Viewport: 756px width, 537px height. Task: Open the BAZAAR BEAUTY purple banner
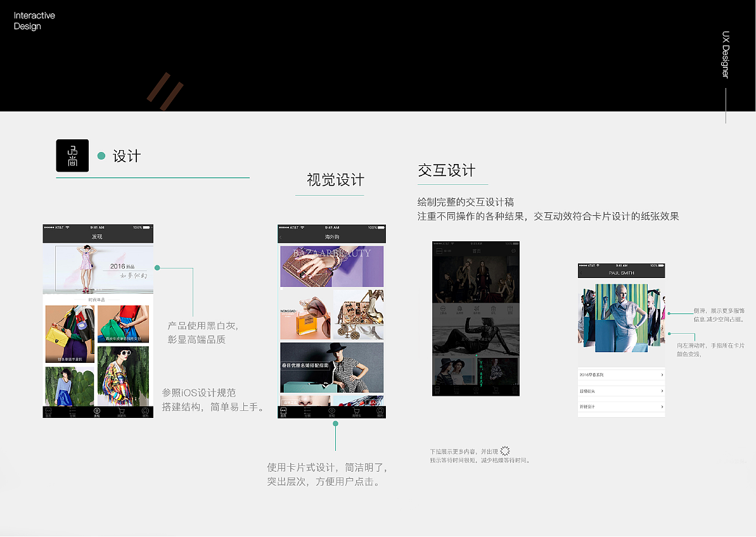click(331, 267)
